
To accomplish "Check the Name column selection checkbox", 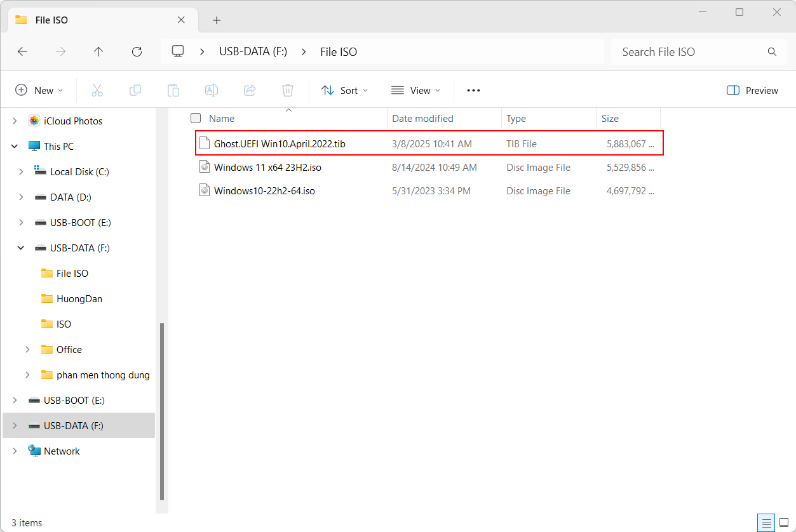I will (195, 118).
